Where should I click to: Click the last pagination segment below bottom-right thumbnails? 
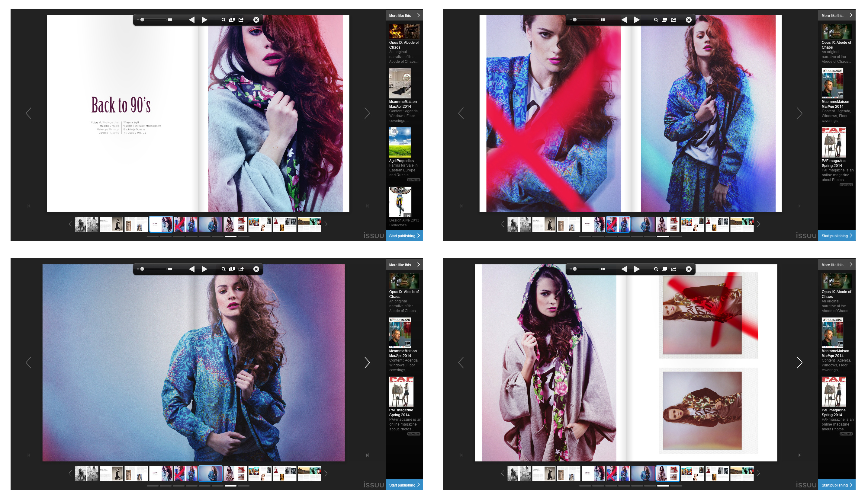(x=676, y=486)
